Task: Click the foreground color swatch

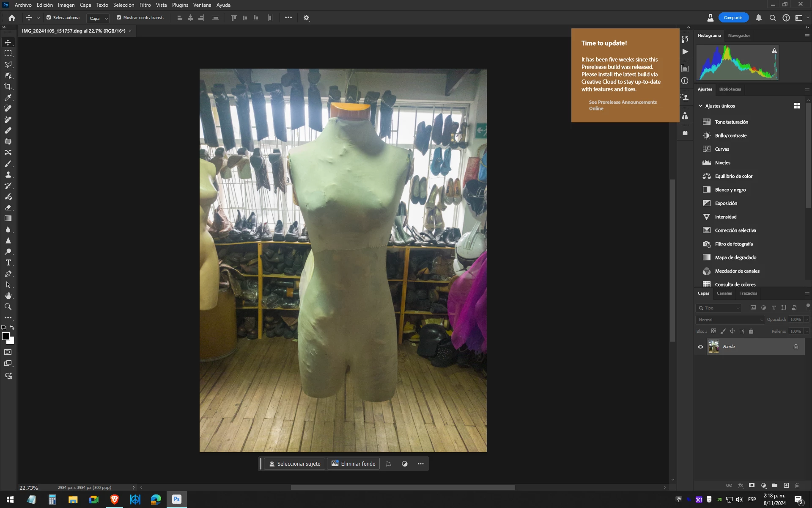Action: [6, 336]
